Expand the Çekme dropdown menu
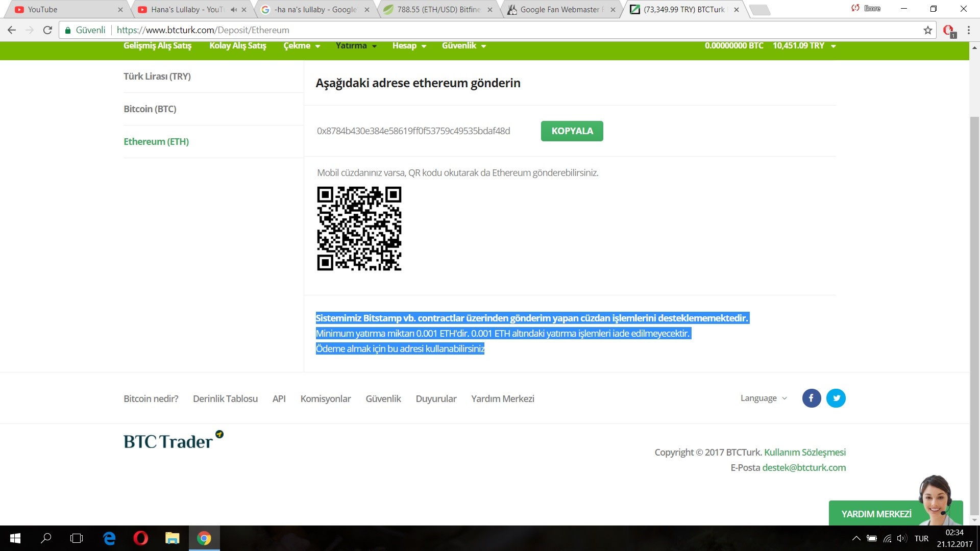 click(x=302, y=45)
